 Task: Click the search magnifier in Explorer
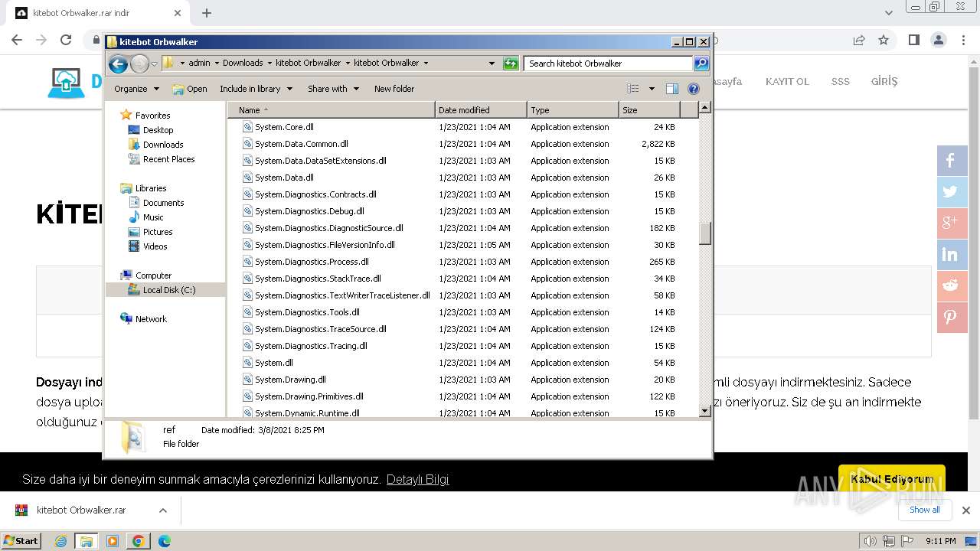701,64
